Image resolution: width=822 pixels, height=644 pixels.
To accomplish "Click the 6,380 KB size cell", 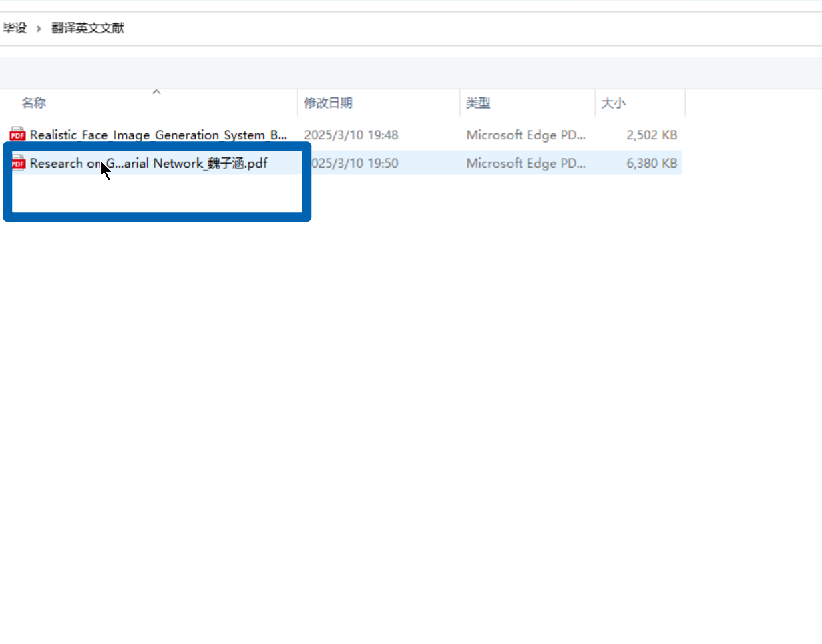I will (x=652, y=163).
